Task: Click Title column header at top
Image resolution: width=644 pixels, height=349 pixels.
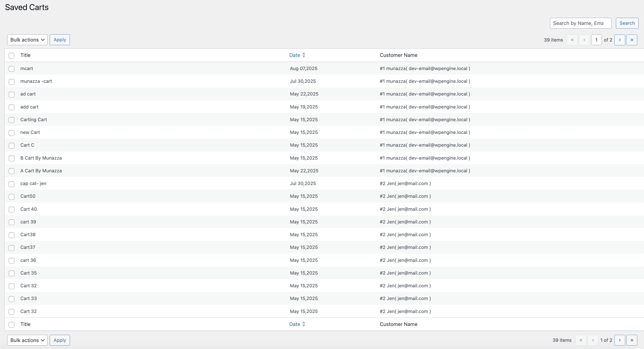Action: [25, 55]
